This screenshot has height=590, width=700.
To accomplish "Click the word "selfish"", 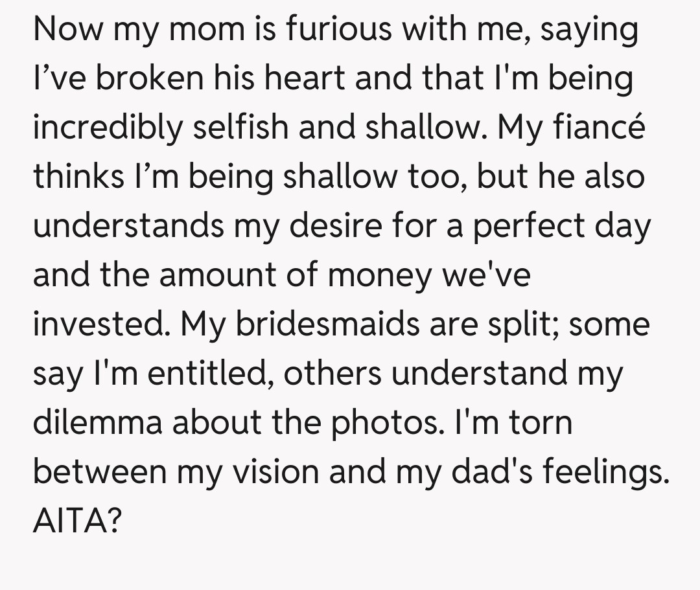I will coord(238,128).
